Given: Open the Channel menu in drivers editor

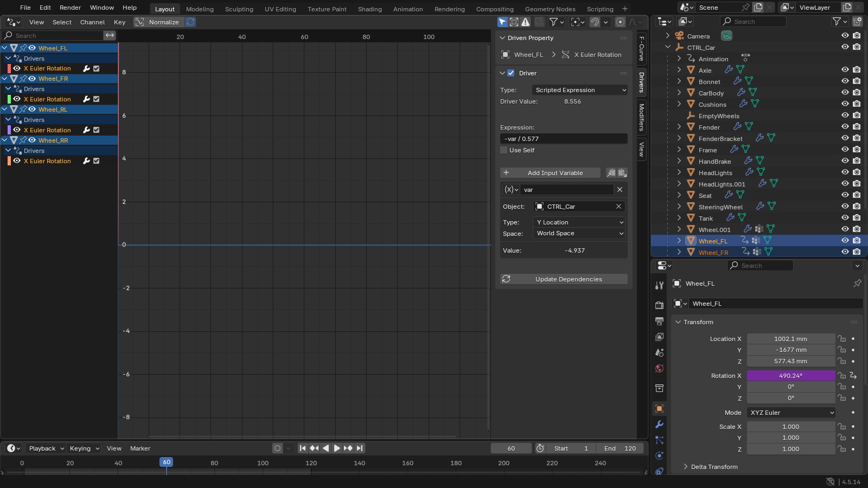Looking at the screenshot, I should 92,22.
